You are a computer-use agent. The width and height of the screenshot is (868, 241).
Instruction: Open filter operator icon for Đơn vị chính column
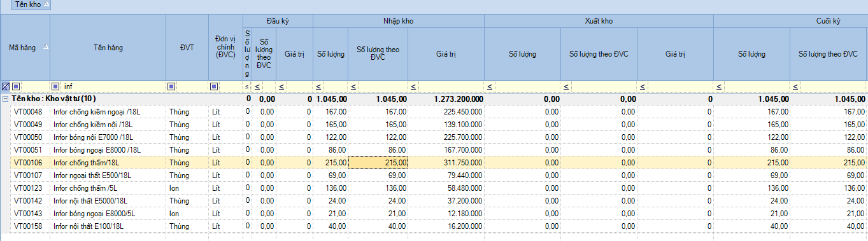pos(214,86)
